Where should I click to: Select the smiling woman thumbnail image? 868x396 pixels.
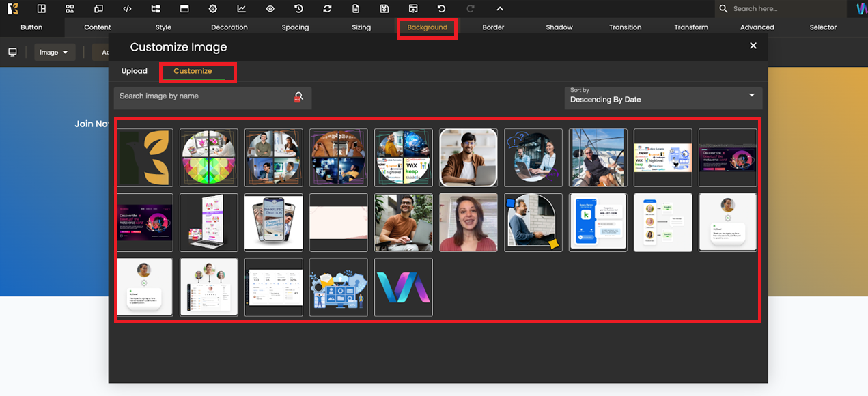[468, 223]
